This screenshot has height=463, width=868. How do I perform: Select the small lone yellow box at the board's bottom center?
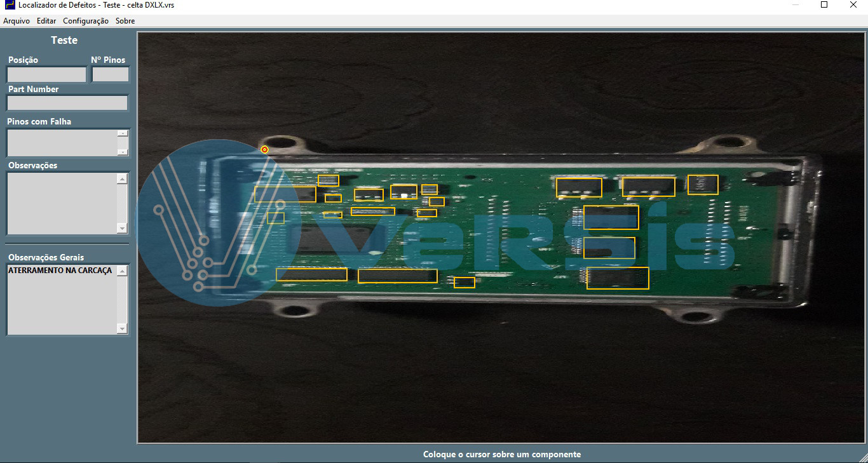465,283
